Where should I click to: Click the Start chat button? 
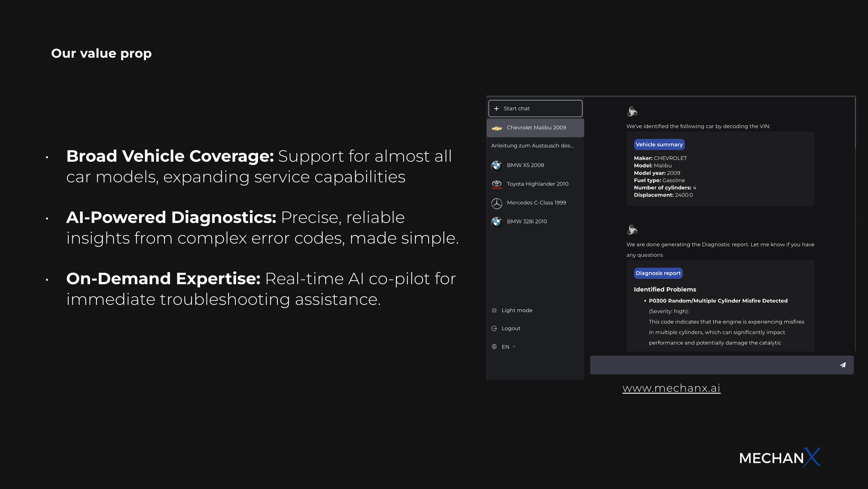tap(535, 109)
